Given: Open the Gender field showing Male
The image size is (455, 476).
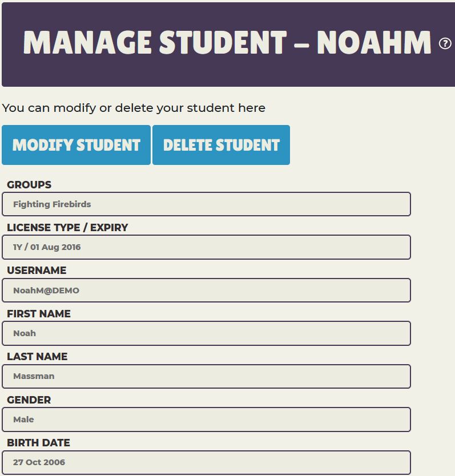Looking at the screenshot, I should point(206,419).
